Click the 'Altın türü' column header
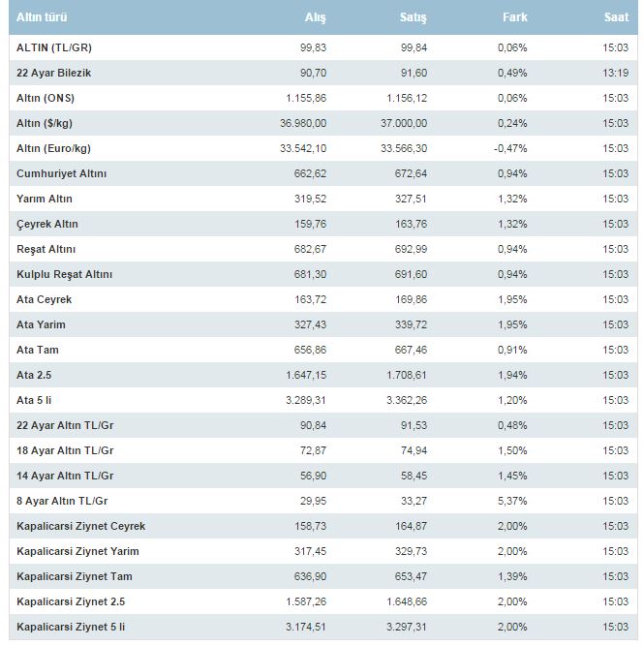The height and width of the screenshot is (646, 644). pos(42,17)
